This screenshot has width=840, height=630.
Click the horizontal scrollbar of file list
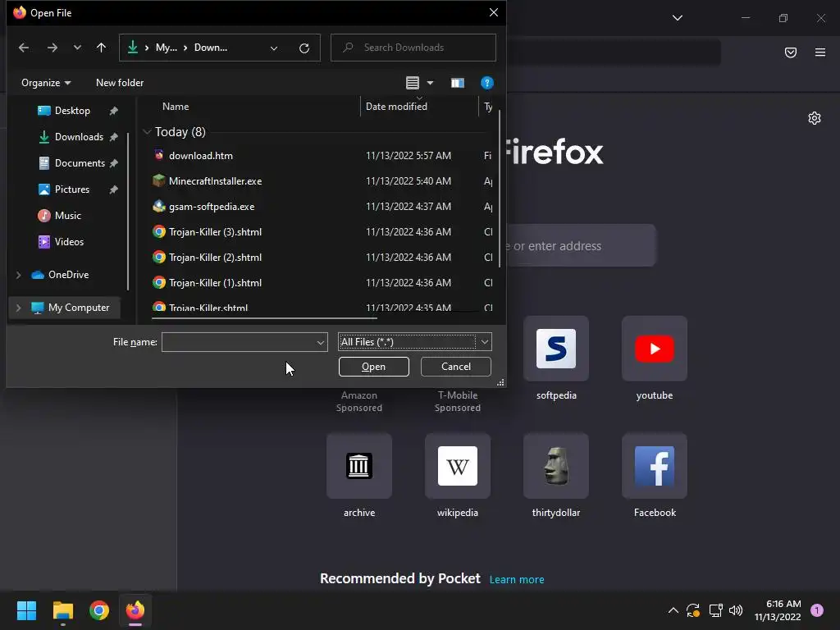(x=265, y=318)
